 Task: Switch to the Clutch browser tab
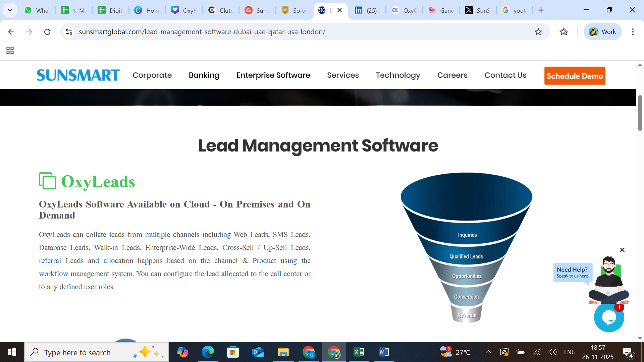[221, 10]
